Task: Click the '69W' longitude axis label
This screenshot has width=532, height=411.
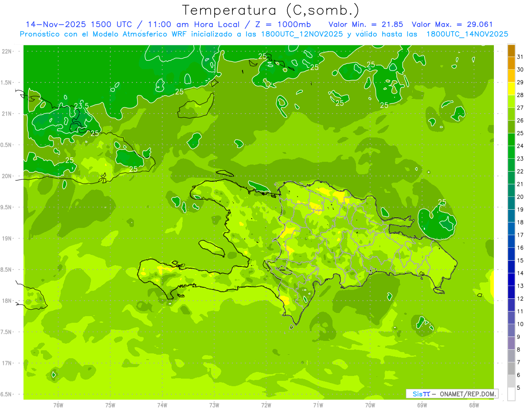Action: pos(422,406)
